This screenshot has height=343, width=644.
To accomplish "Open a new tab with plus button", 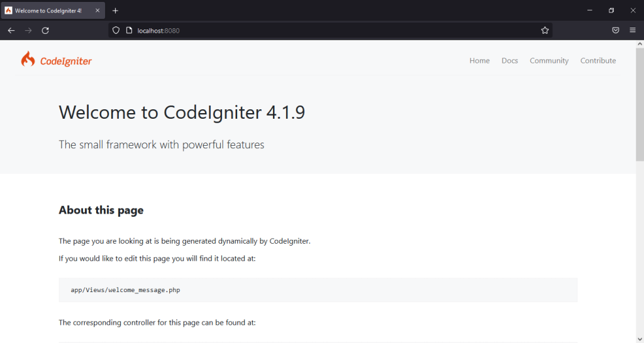I will pyautogui.click(x=115, y=11).
